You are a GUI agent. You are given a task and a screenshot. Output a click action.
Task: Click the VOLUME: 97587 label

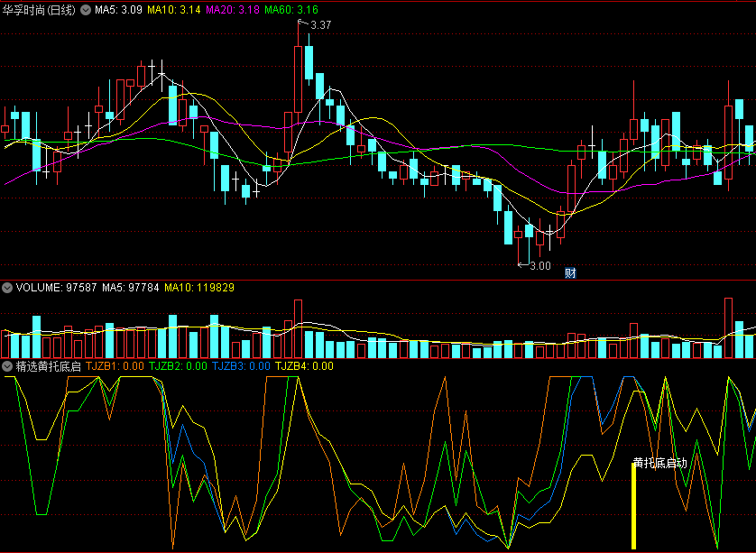tap(57, 288)
